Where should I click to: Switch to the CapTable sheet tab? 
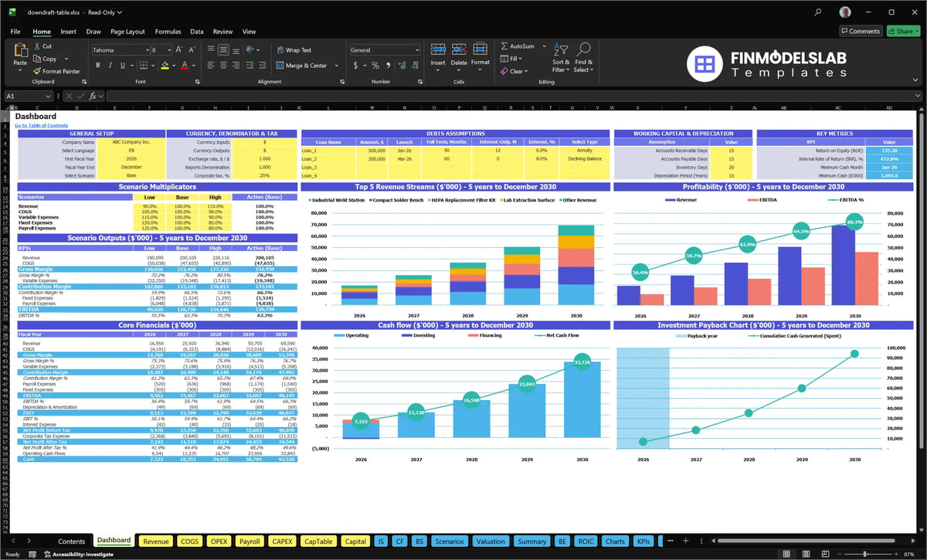tap(318, 541)
